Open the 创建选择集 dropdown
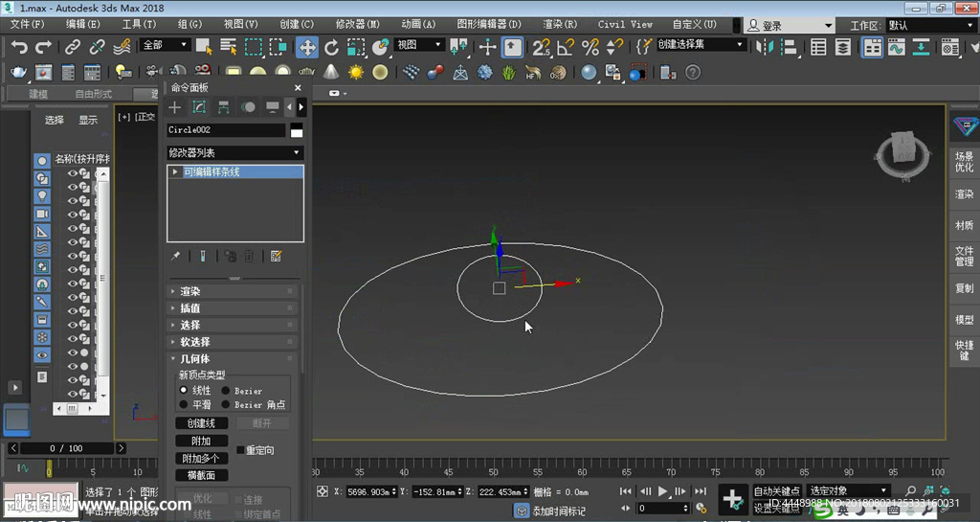980x522 pixels. point(702,44)
